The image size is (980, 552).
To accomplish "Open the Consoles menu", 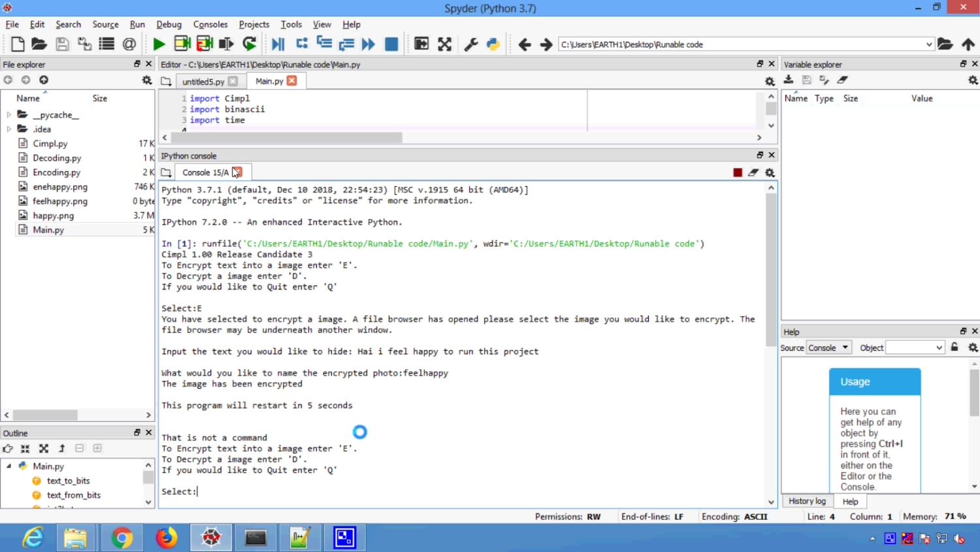I will click(x=210, y=24).
